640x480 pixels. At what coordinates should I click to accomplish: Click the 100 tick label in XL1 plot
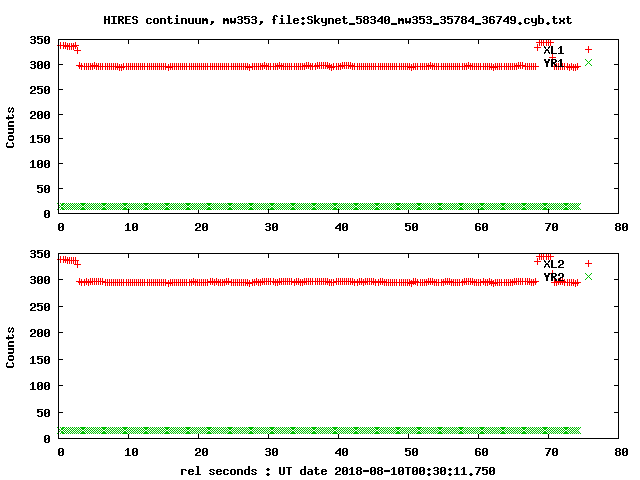pyautogui.click(x=40, y=164)
